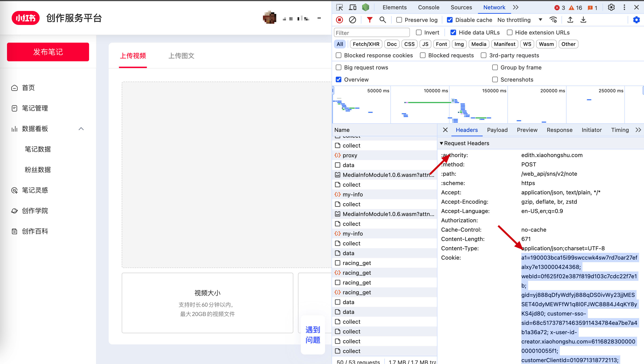Click the 小红书 logo
The height and width of the screenshot is (364, 644).
click(x=25, y=18)
